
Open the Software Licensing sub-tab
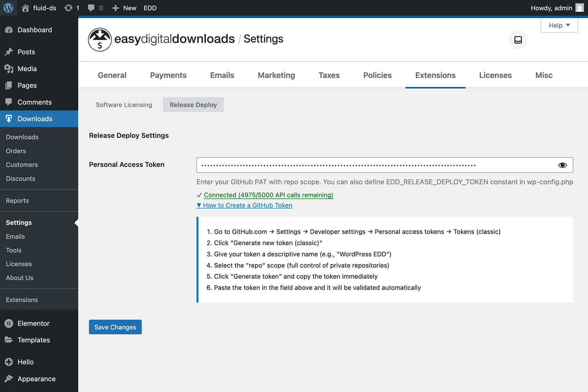click(x=123, y=105)
